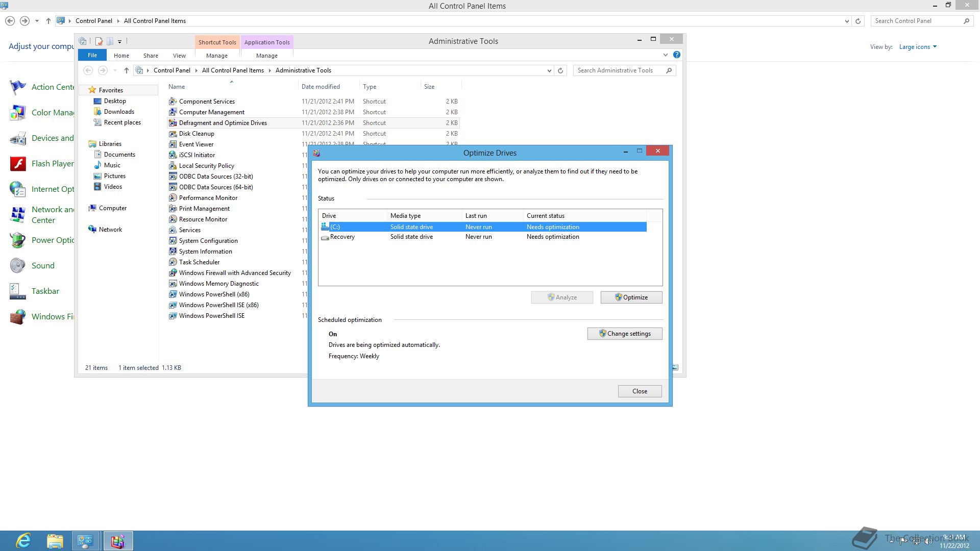
Task: Select the iSCSI Initiator icon
Action: pyautogui.click(x=173, y=155)
